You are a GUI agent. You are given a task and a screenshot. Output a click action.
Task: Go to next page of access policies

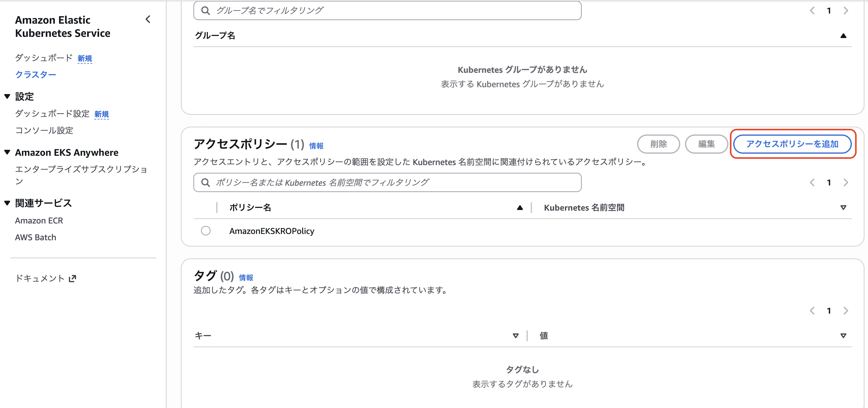pos(846,182)
